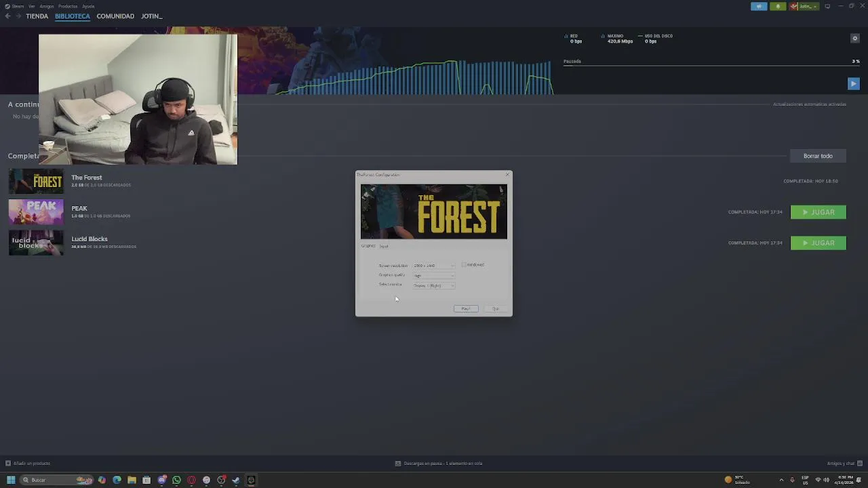The image size is (868, 488).
Task: Open the Lucid Blocks thumbnail
Action: (x=36, y=243)
